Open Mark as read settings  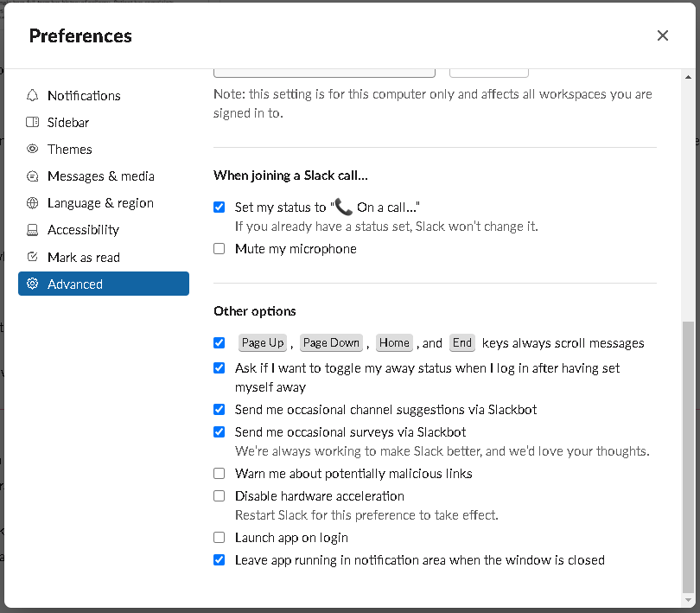(x=104, y=257)
